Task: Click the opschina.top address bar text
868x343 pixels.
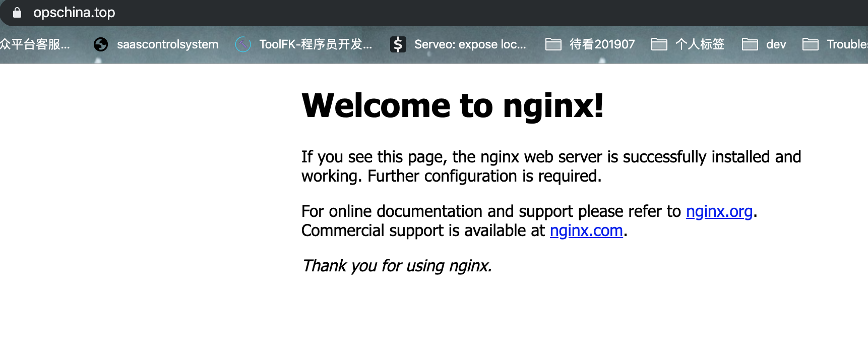Action: click(x=74, y=13)
